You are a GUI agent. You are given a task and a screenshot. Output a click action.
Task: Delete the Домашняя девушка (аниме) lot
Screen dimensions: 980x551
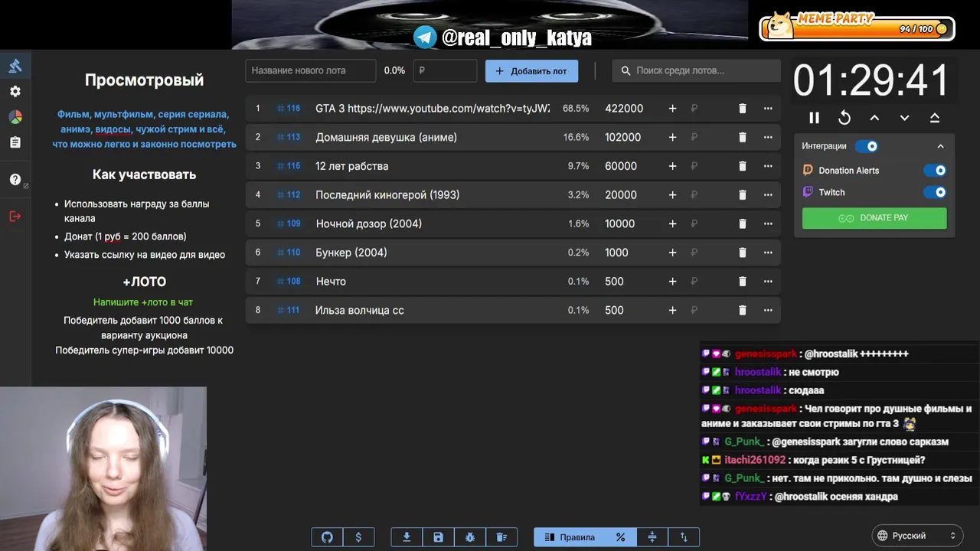[742, 137]
